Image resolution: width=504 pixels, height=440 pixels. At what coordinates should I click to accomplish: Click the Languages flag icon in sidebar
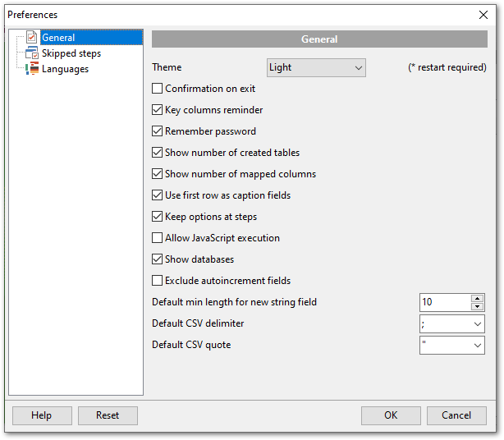pos(32,69)
